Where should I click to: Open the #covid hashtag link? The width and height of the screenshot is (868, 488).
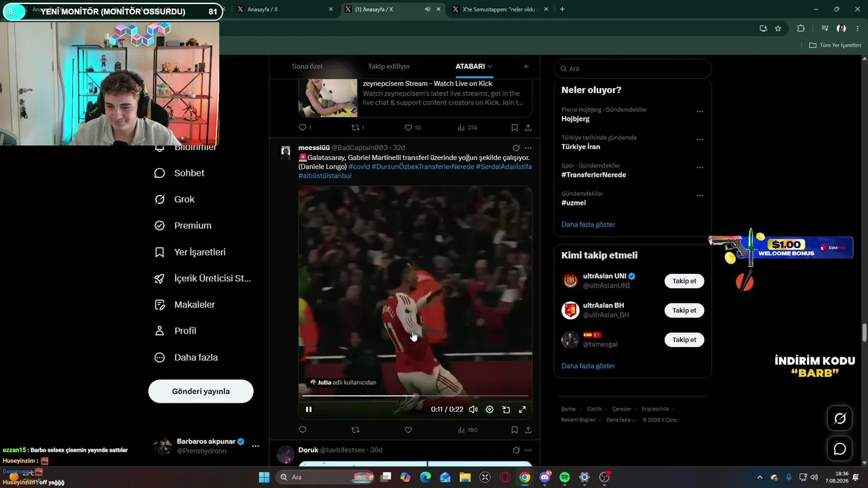(359, 167)
